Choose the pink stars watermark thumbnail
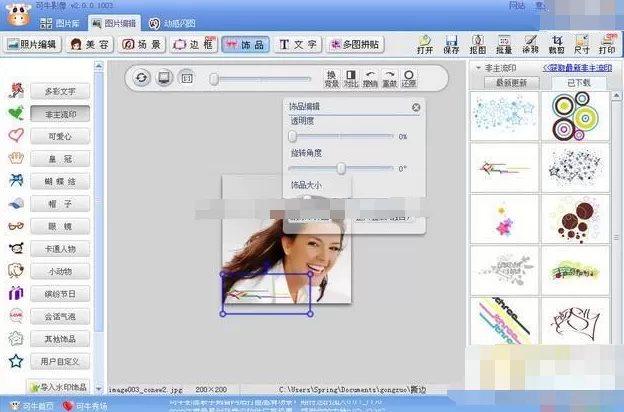Image resolution: width=624 pixels, height=412 pixels. [x=504, y=219]
